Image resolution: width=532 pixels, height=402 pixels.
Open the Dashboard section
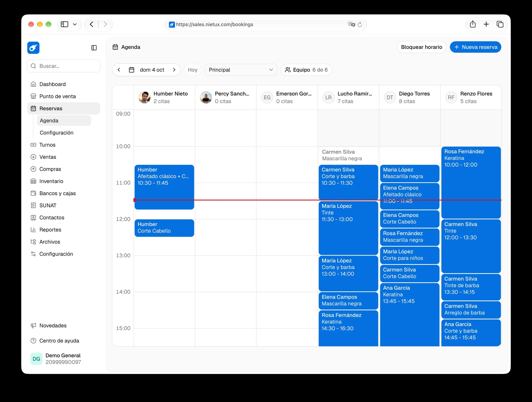pyautogui.click(x=64, y=84)
